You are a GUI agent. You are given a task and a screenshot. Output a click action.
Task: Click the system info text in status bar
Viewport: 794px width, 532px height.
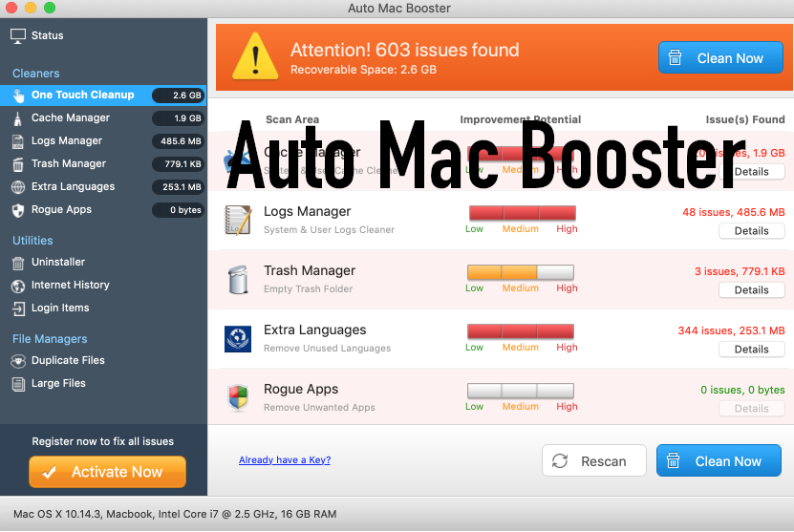(x=175, y=514)
